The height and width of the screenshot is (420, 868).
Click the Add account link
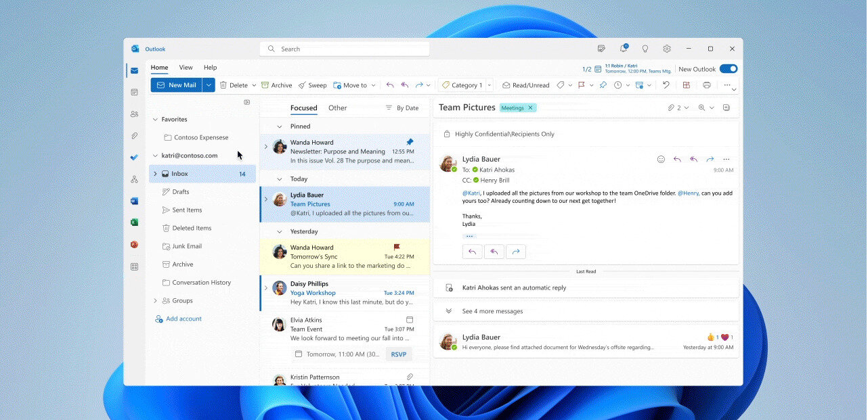click(x=183, y=319)
